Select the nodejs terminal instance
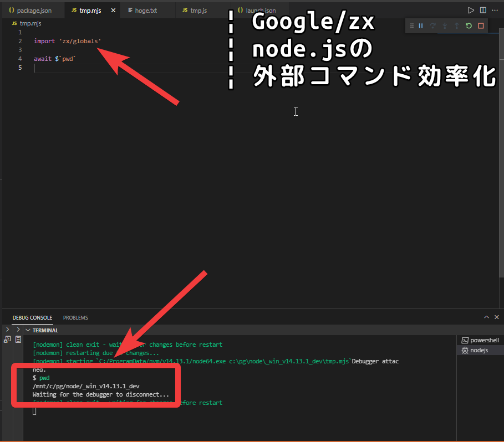This screenshot has height=442, width=504. click(x=476, y=351)
